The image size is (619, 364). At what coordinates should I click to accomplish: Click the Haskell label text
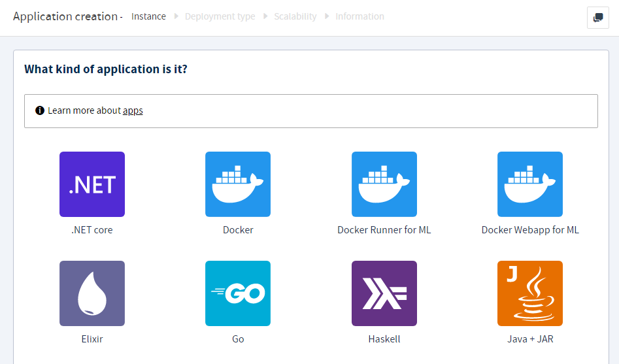point(384,339)
